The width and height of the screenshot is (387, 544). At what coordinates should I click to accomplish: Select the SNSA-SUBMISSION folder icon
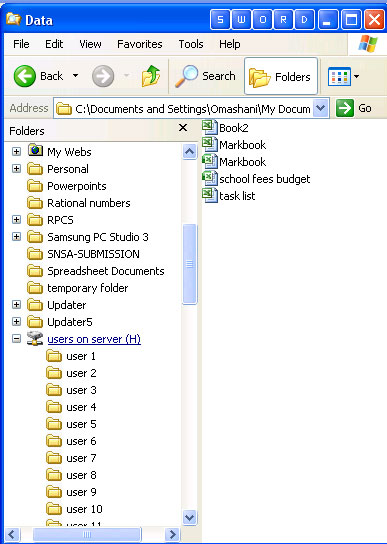[35, 254]
